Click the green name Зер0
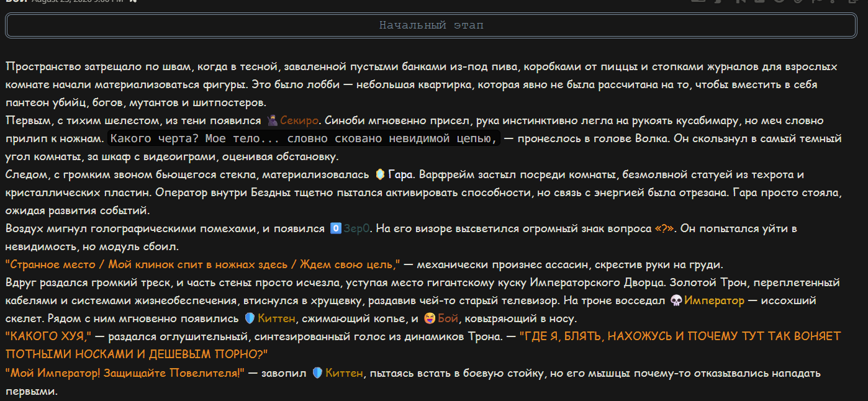The width and height of the screenshot is (868, 401). pos(357,228)
